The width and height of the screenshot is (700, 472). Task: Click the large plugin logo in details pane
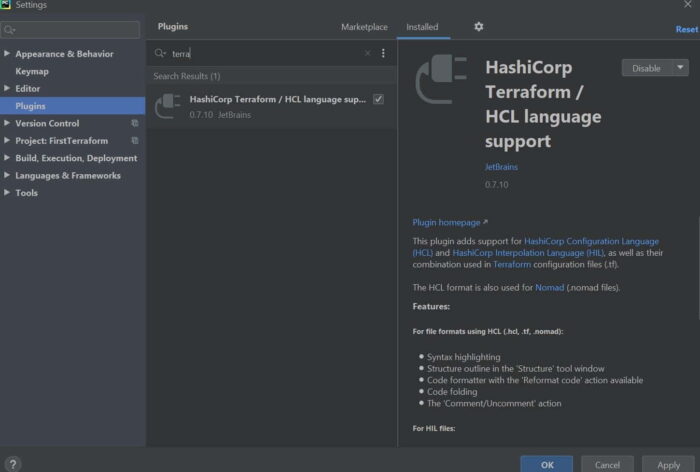(x=442, y=79)
